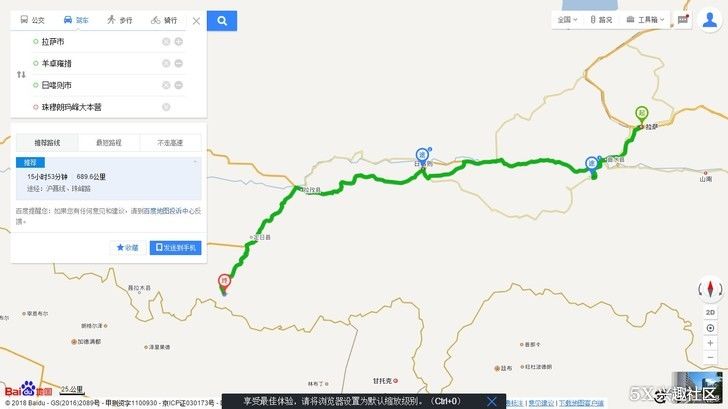Zoom in with the plus map control
The height and width of the screenshot is (409, 728).
[710, 343]
